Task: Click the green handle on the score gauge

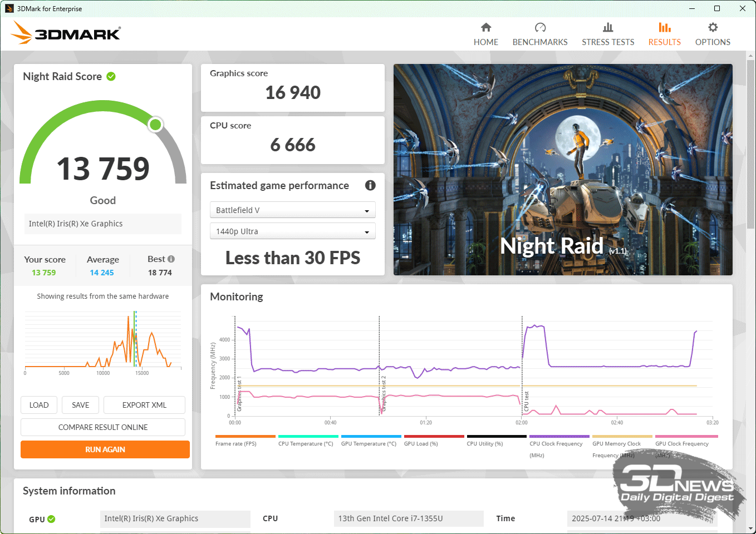Action: [155, 125]
